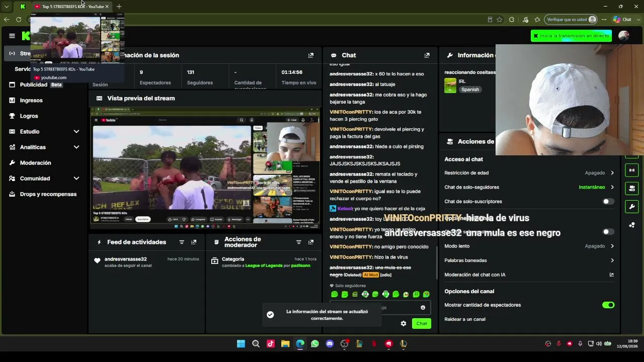
Task: Open the taskbar volume control
Action: tap(599, 344)
